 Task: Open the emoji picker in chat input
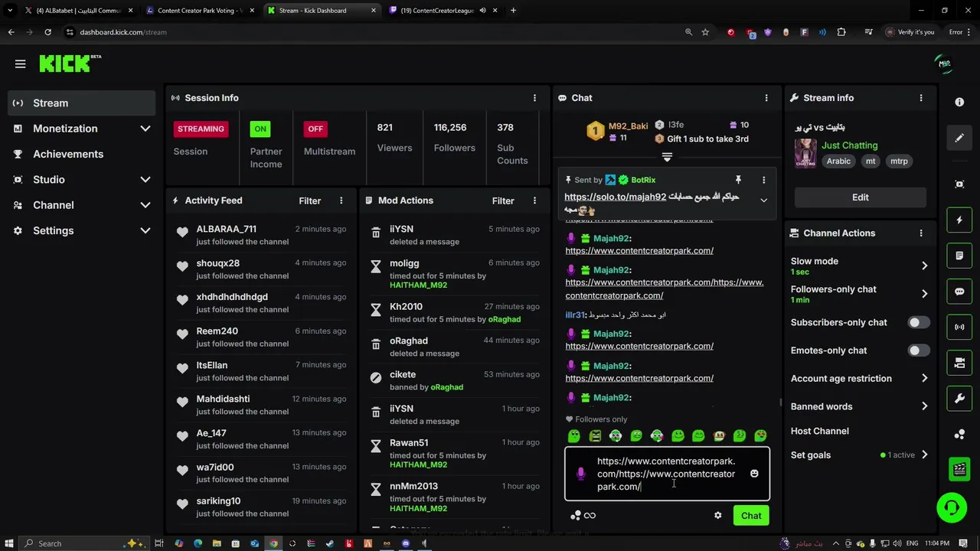[x=754, y=474]
